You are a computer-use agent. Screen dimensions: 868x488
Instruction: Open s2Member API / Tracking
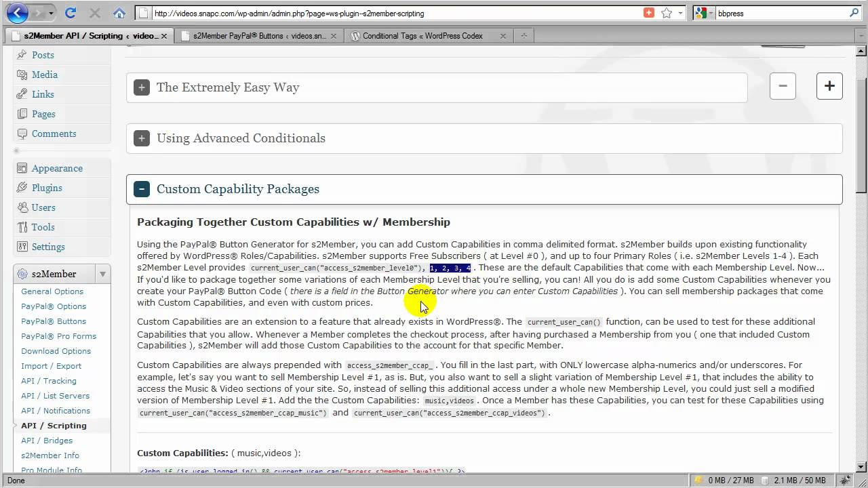[x=49, y=381]
